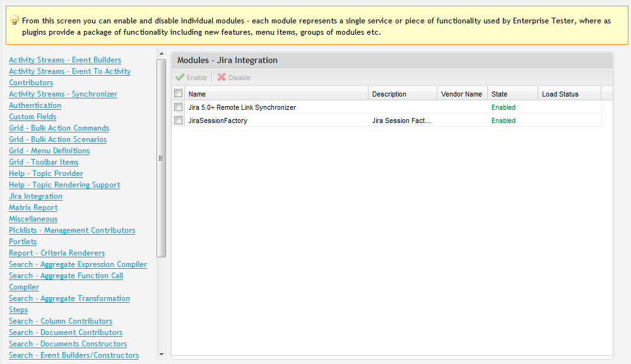Open Activity Streams - Event Builders link
This screenshot has width=631, height=364.
pos(65,60)
